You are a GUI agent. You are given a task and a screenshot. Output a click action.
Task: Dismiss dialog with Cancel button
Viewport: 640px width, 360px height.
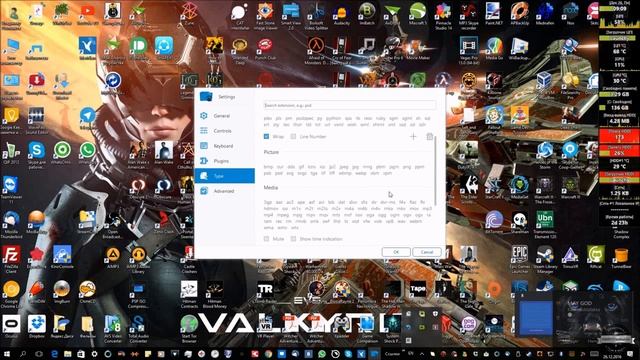point(427,252)
